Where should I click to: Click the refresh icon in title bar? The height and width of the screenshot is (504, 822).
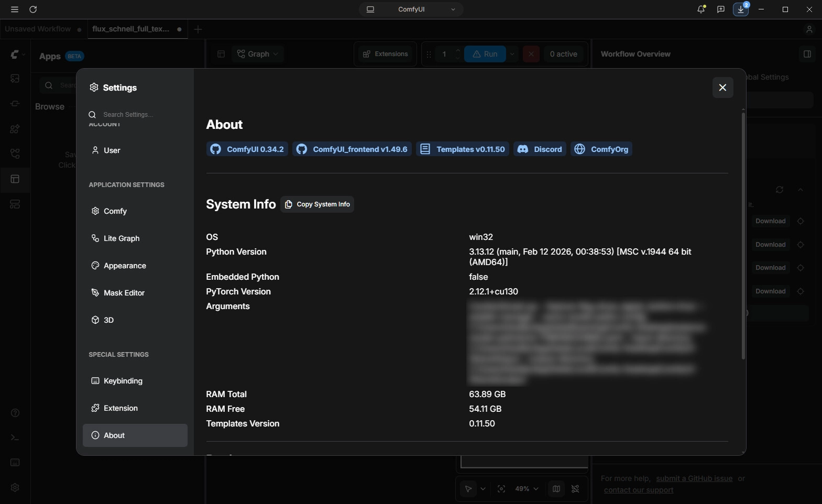(x=33, y=9)
